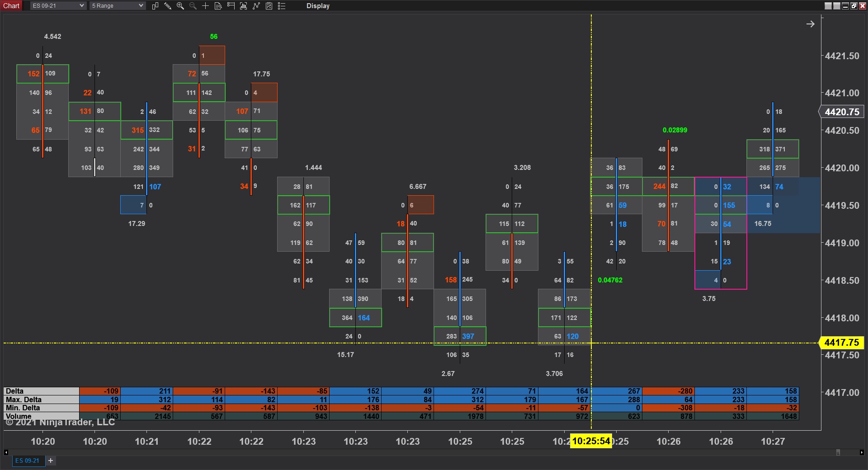Click scrollbar left arrow

coord(6,452)
